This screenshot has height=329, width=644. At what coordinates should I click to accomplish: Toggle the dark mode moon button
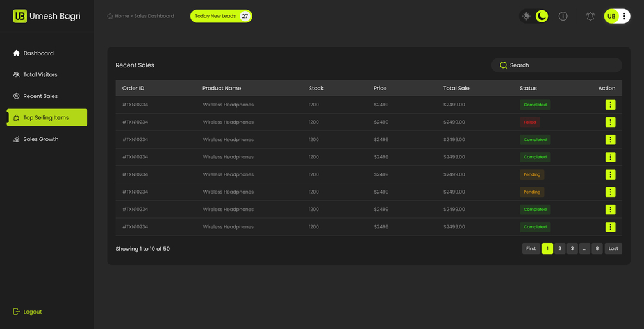click(x=541, y=16)
